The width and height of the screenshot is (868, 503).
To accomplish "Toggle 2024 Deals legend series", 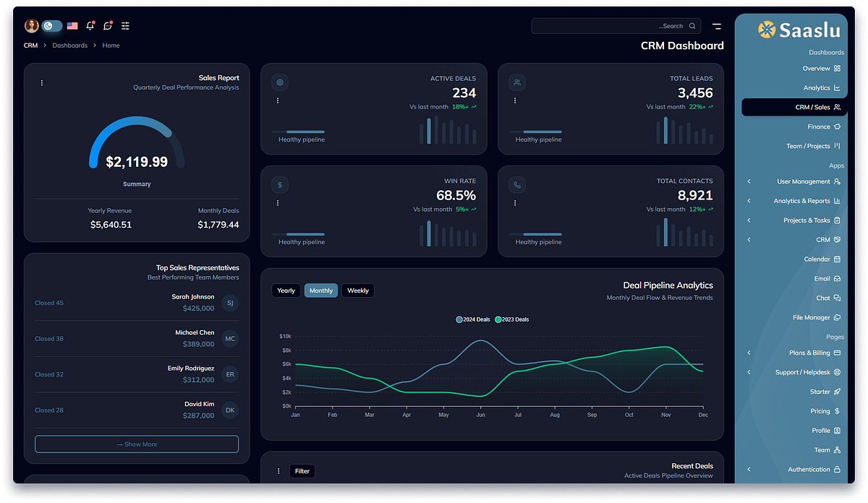I will pyautogui.click(x=473, y=319).
